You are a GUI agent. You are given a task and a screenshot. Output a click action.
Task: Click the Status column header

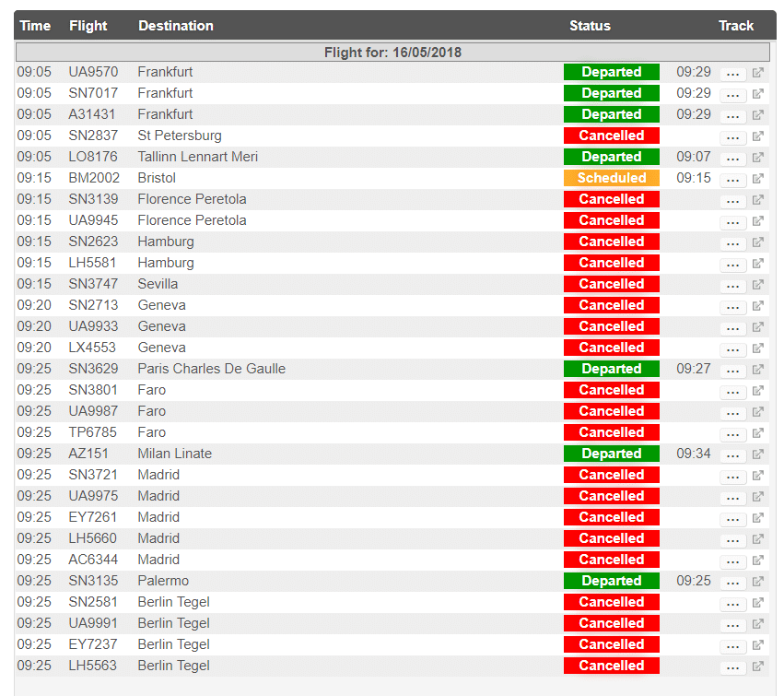tap(590, 26)
